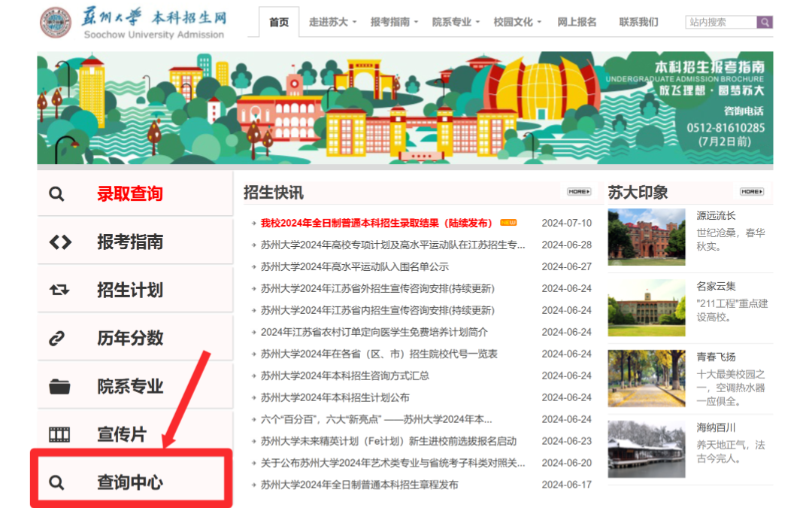Open 招生院校代号一览表 news link
The height and width of the screenshot is (508, 812).
(x=379, y=354)
